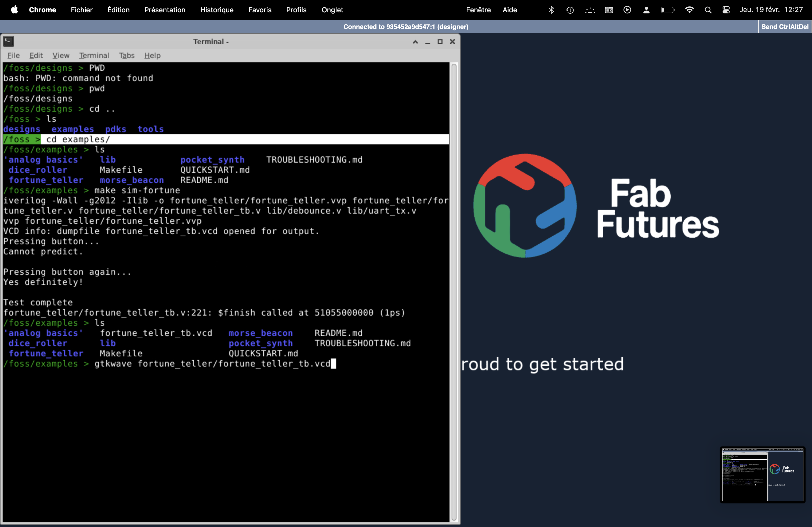Image resolution: width=812 pixels, height=527 pixels.
Task: Maximize the Terminal window
Action: (440, 42)
